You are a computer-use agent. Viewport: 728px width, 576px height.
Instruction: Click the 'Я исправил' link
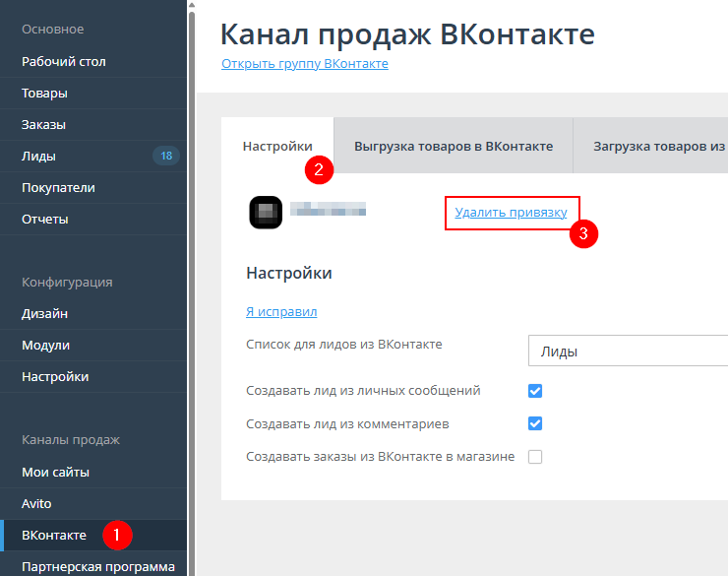pyautogui.click(x=281, y=312)
